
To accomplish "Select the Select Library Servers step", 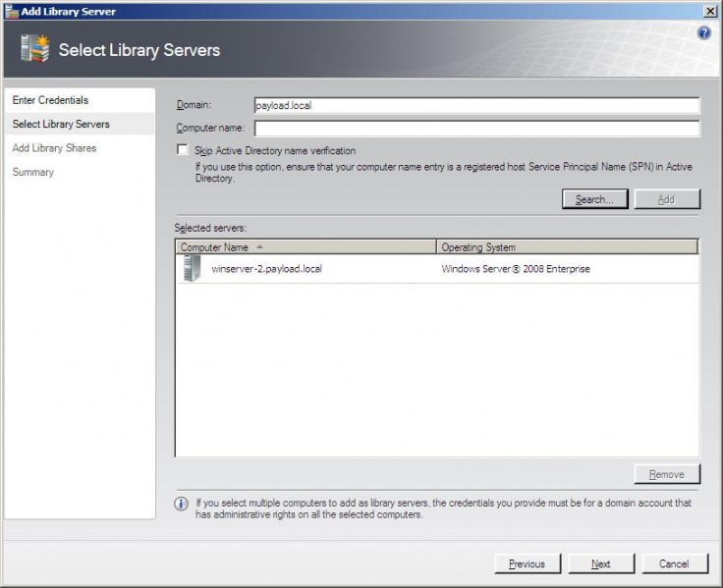I will point(61,124).
